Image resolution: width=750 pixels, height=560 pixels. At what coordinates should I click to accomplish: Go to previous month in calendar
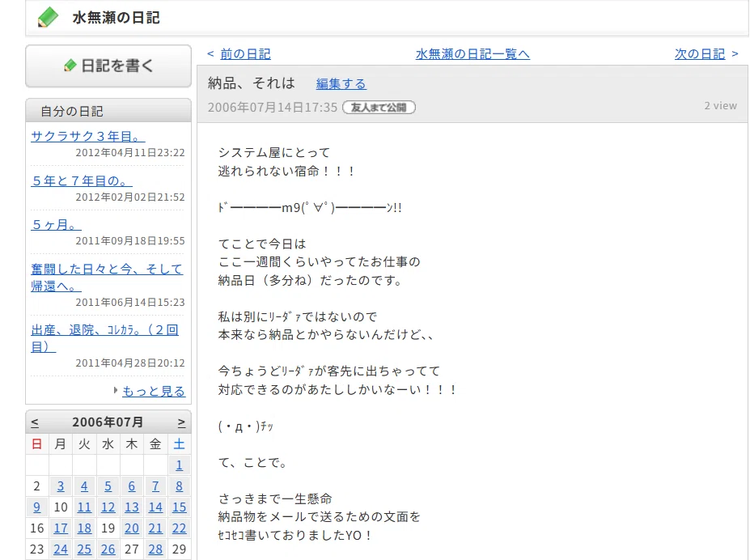pos(35,422)
